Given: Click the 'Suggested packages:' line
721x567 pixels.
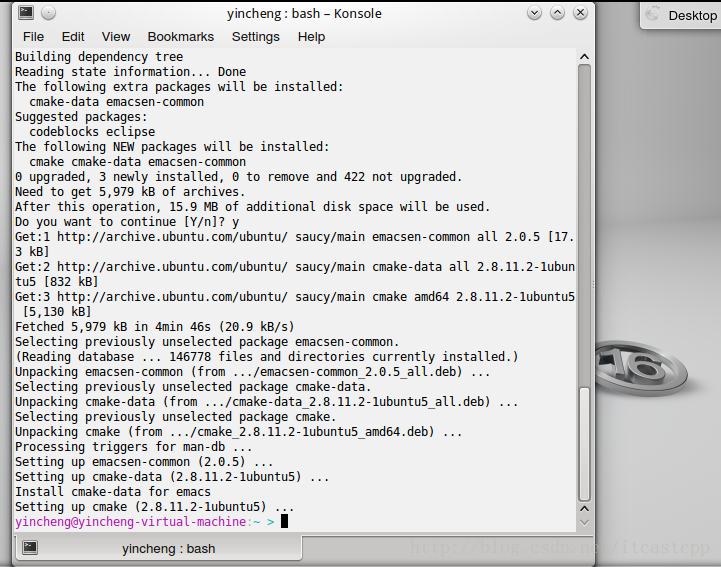Looking at the screenshot, I should (81, 117).
